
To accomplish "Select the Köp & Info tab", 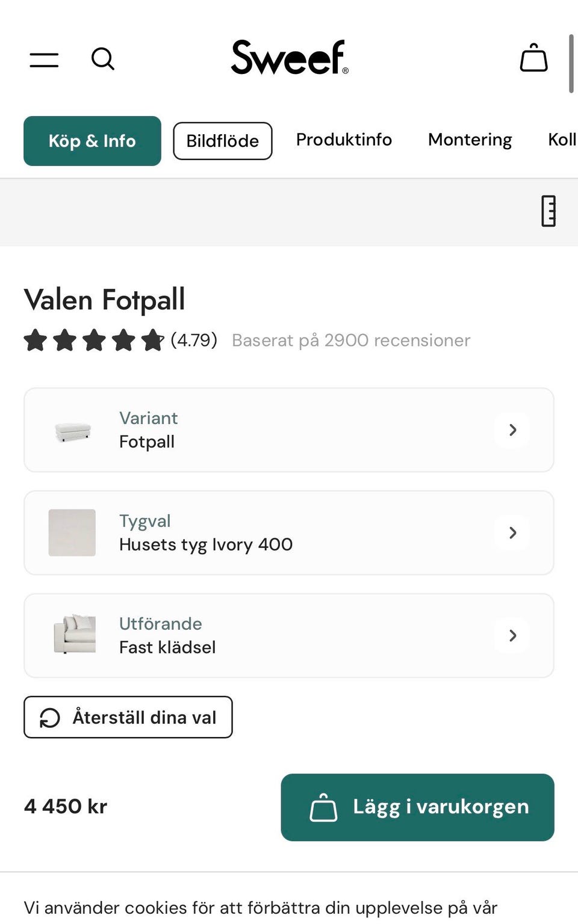I will click(x=92, y=141).
